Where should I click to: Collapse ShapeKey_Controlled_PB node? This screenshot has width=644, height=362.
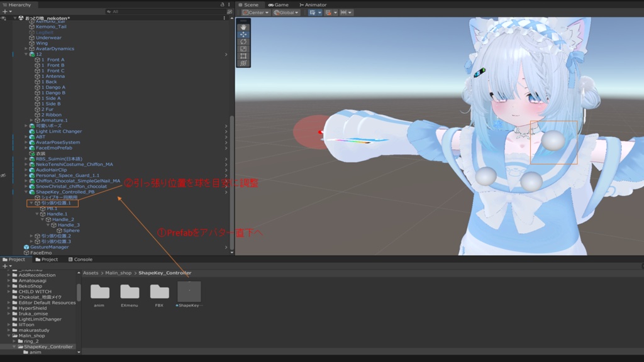[26, 192]
